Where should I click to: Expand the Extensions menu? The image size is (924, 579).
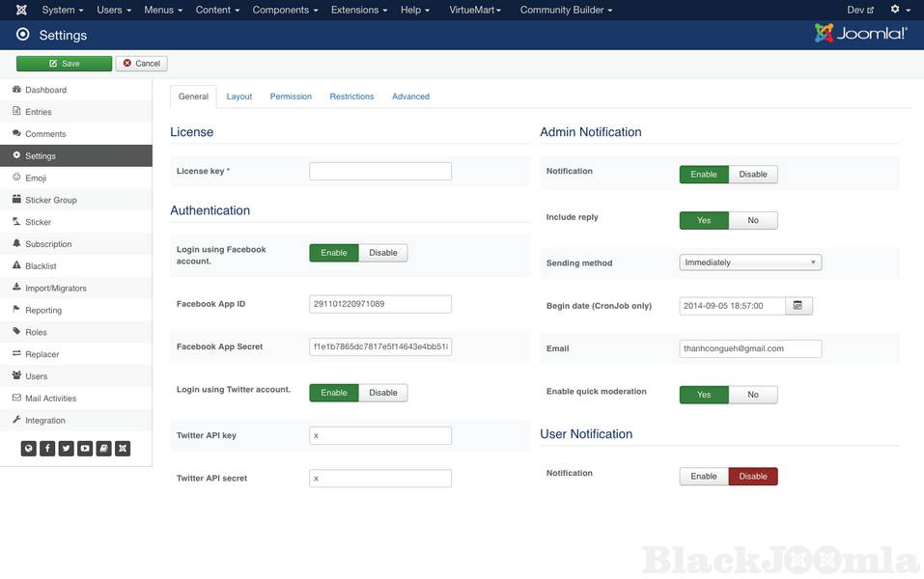tap(358, 10)
